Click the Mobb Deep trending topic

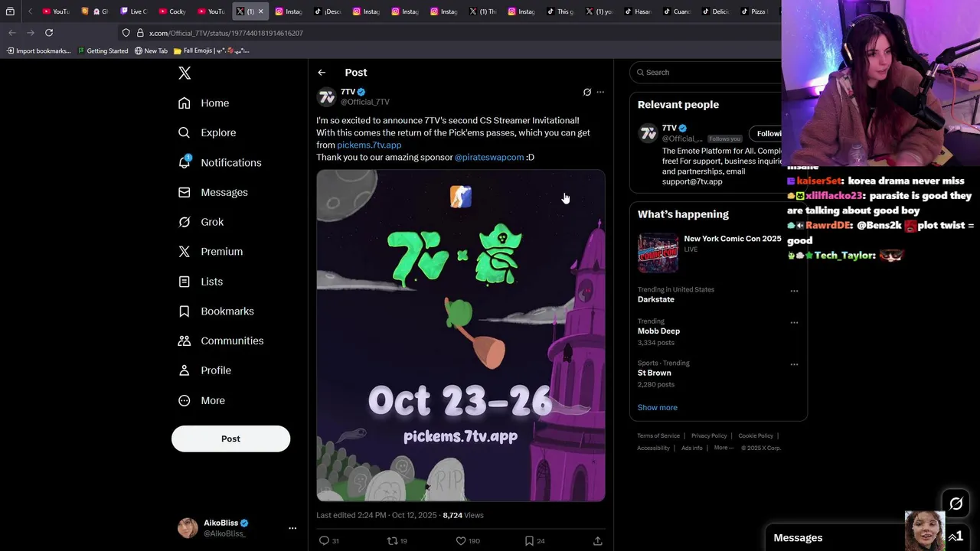coord(659,331)
